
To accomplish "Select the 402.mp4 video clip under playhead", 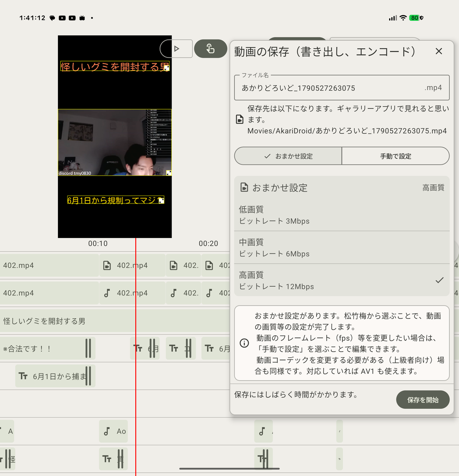I will pyautogui.click(x=132, y=265).
